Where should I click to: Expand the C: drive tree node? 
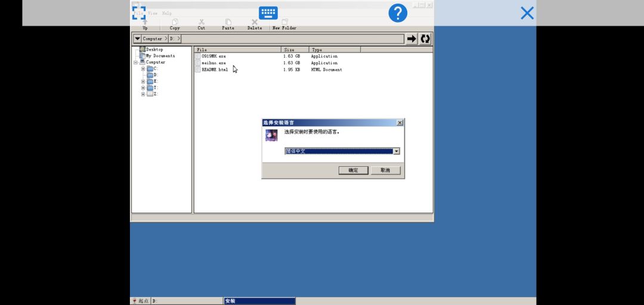point(143,69)
